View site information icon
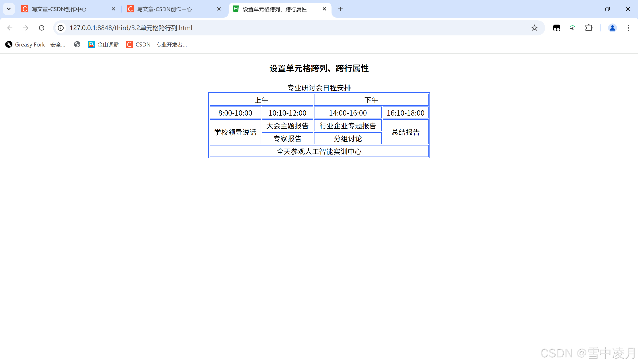This screenshot has height=364, width=638. (61, 28)
